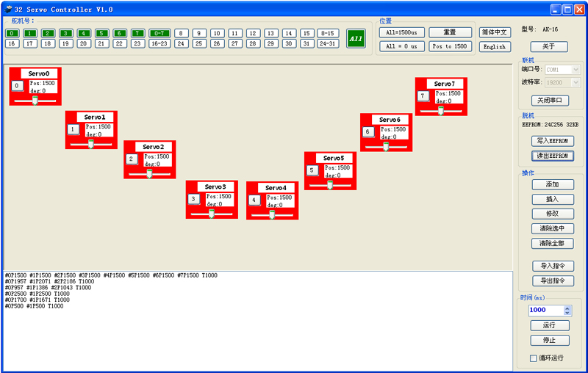Click the green All servo selector button

(x=356, y=38)
